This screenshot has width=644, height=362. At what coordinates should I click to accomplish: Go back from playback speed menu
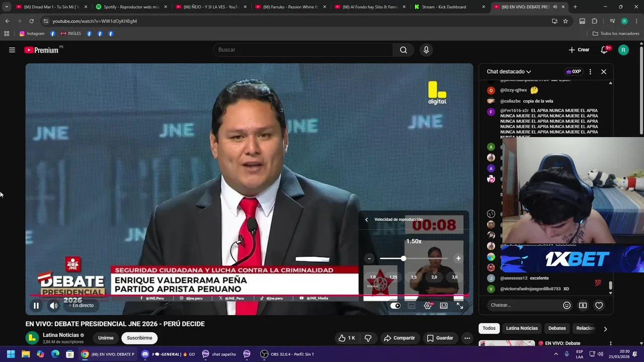[x=366, y=220]
